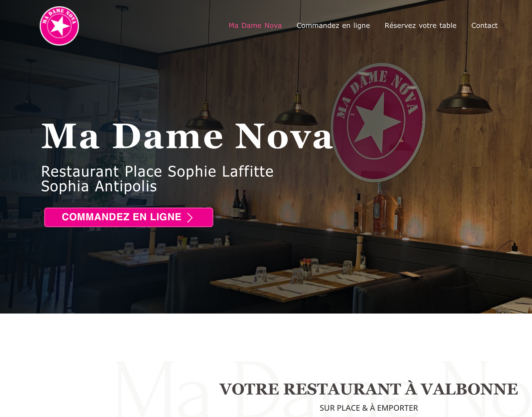The width and height of the screenshot is (532, 417).
Task: Click the Restaurant Place Sophie Laffitte subtitle
Action: (x=157, y=172)
